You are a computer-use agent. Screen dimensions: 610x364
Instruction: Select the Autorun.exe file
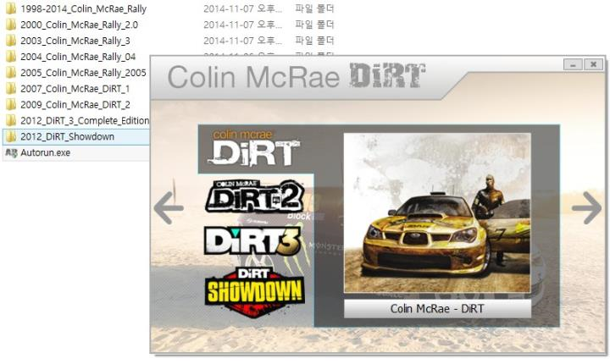45,152
